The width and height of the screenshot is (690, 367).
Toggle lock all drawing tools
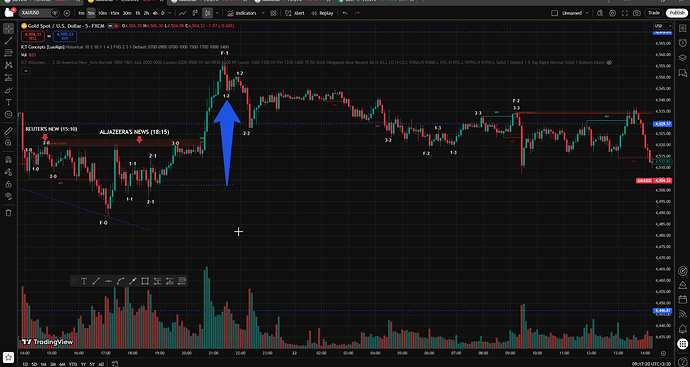8,184
